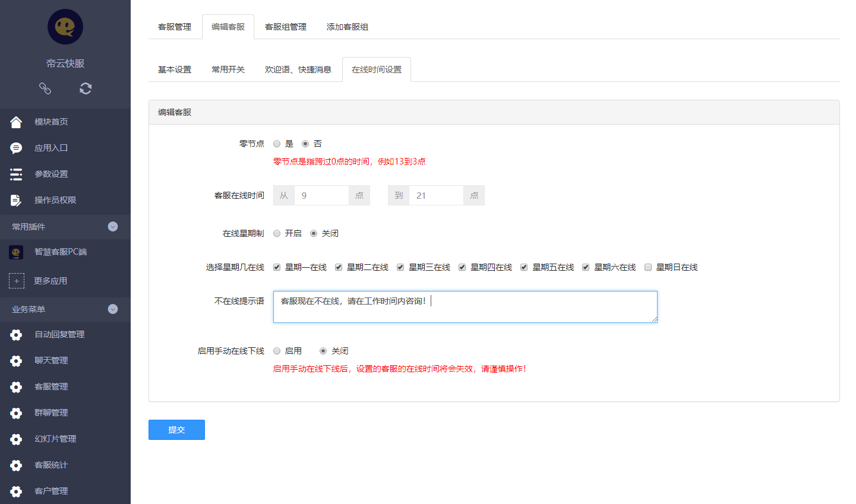Click the refresh sync icon in sidebar

(x=86, y=88)
